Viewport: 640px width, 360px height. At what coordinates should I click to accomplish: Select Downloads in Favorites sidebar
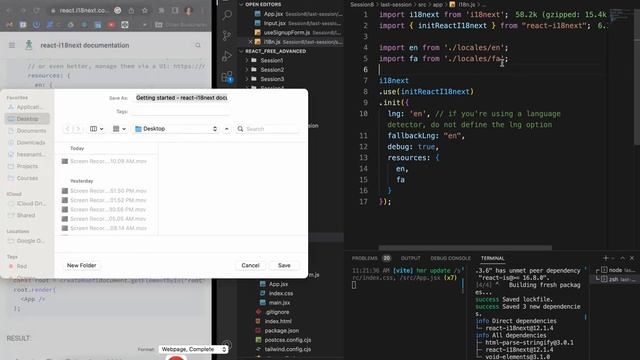click(27, 143)
